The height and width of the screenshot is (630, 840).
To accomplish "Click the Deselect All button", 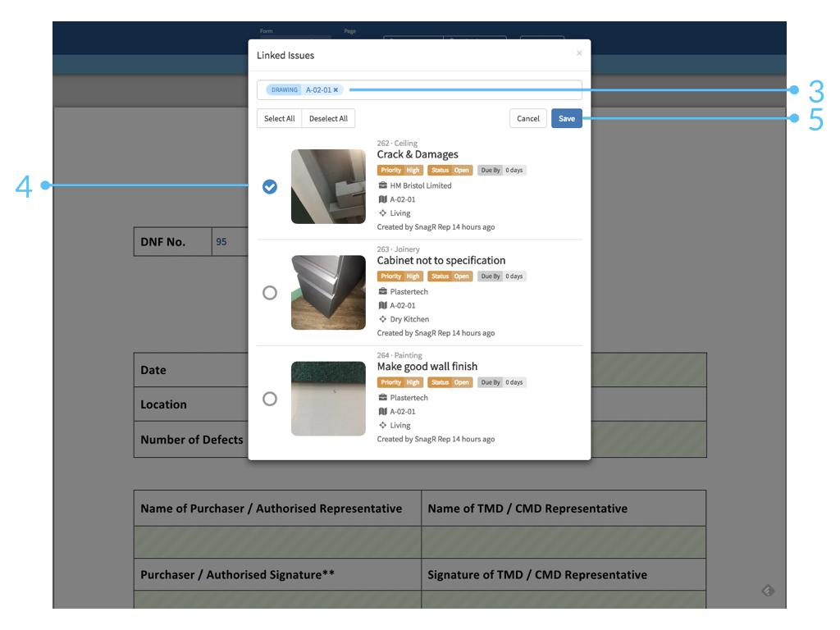I will (x=328, y=118).
